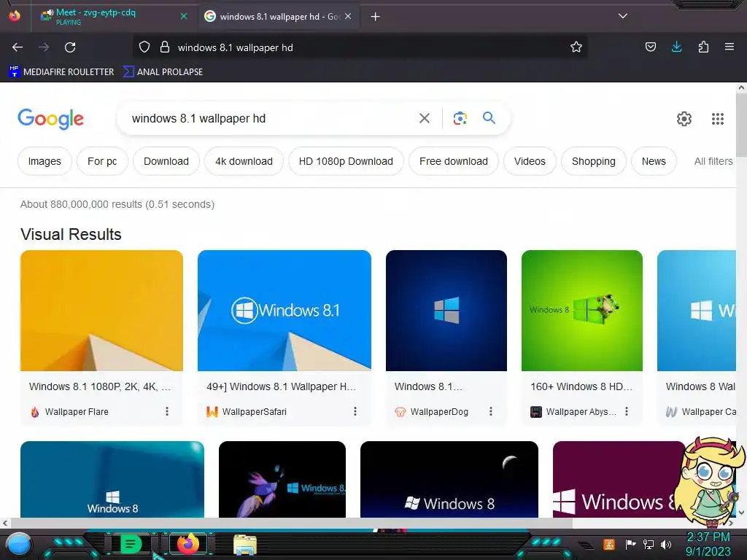Click the vertical page scrollbar thumb
Viewport: 747px width, 560px height.
coord(741,125)
